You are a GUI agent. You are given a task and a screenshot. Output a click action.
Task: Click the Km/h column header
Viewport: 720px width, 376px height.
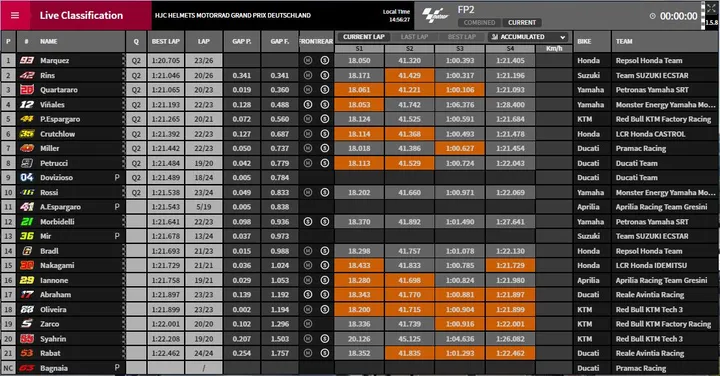[x=554, y=49]
